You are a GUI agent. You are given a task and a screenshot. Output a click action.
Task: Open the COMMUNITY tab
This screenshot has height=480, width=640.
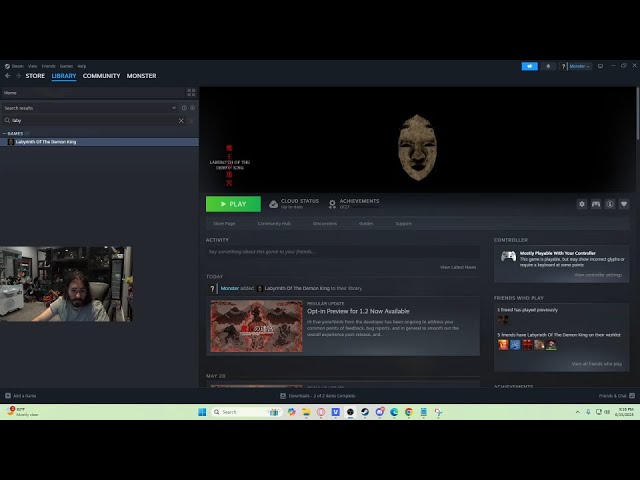tap(101, 76)
